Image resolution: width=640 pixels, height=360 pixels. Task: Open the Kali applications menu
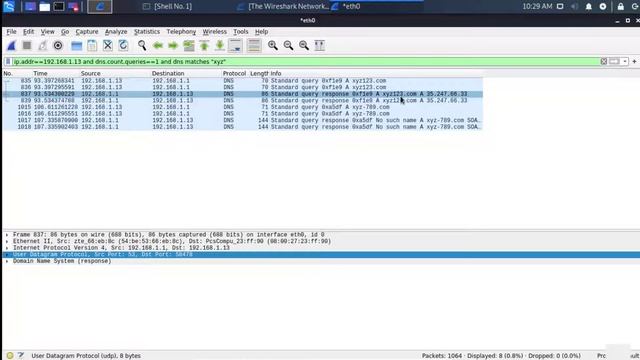tap(9, 6)
